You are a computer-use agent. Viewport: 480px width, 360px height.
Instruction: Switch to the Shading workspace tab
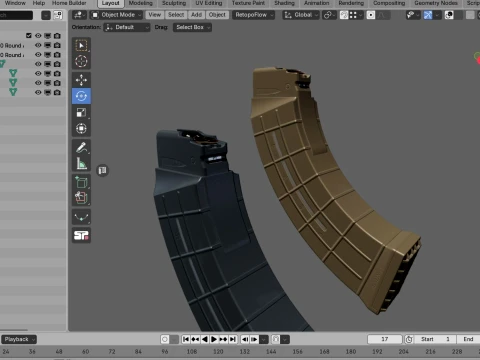(x=284, y=3)
